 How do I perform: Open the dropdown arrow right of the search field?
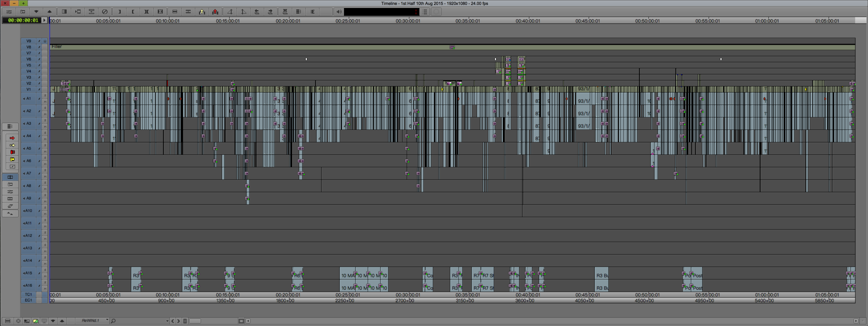[x=167, y=321]
